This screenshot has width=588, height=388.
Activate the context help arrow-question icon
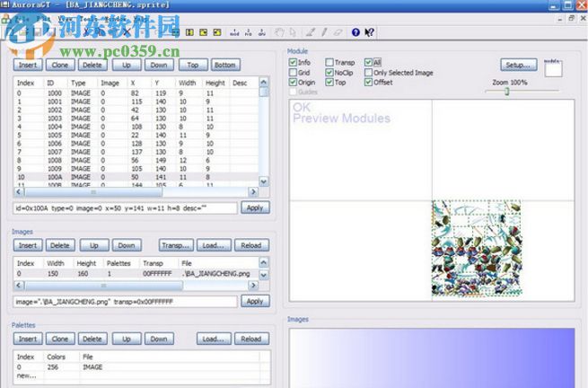tap(369, 32)
